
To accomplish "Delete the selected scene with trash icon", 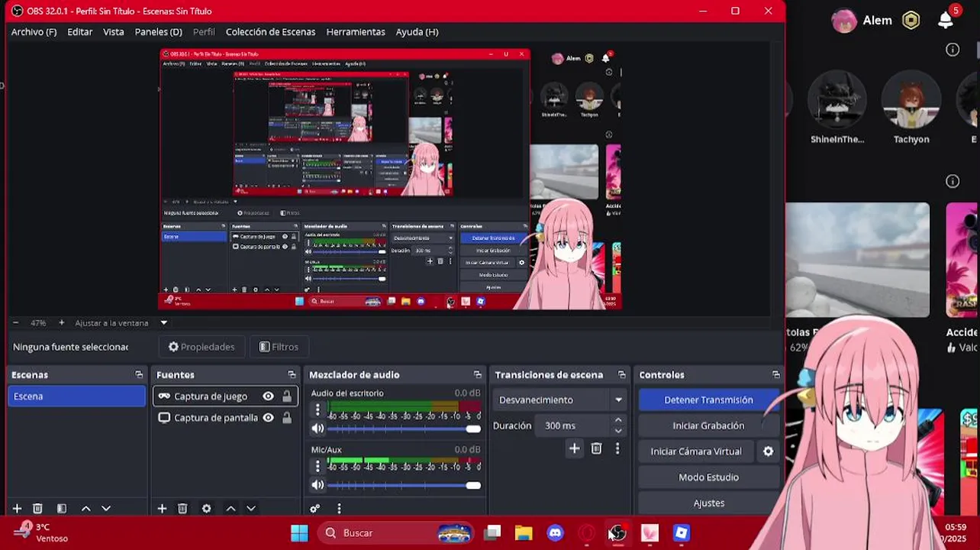I will 37,509.
